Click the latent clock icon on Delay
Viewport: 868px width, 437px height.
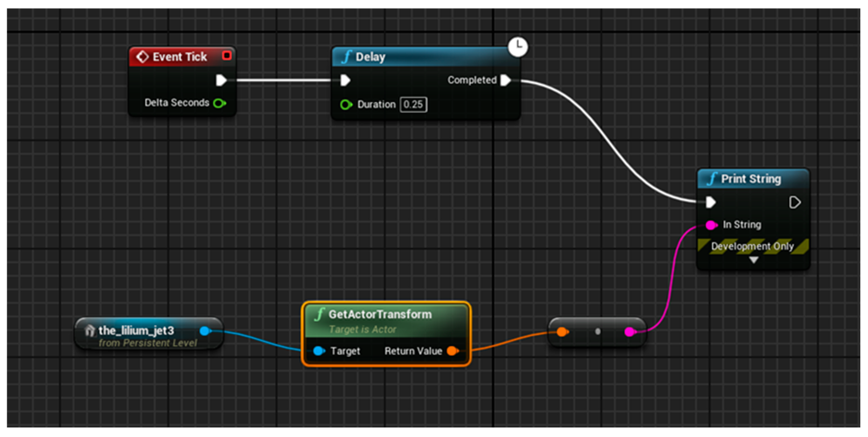[x=518, y=47]
